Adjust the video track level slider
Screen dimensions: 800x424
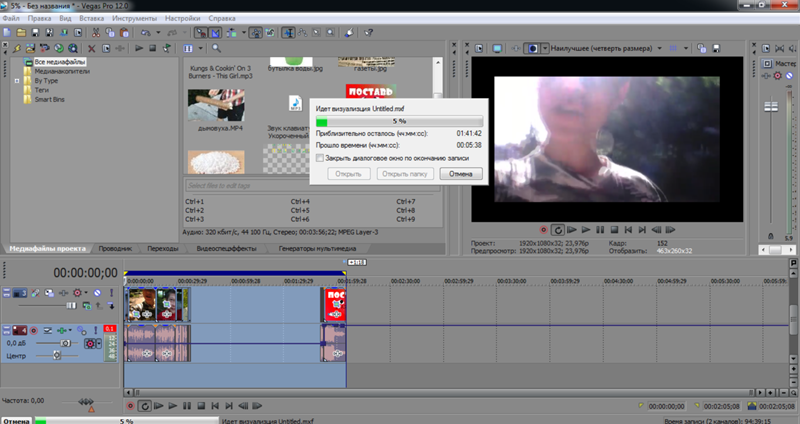click(71, 306)
